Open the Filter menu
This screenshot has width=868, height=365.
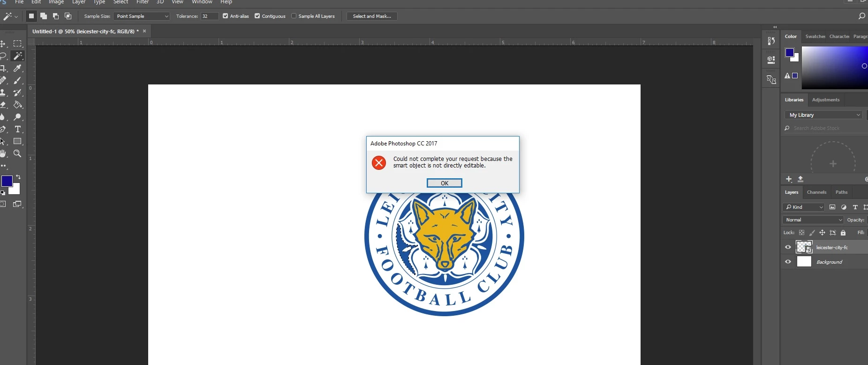pos(143,2)
